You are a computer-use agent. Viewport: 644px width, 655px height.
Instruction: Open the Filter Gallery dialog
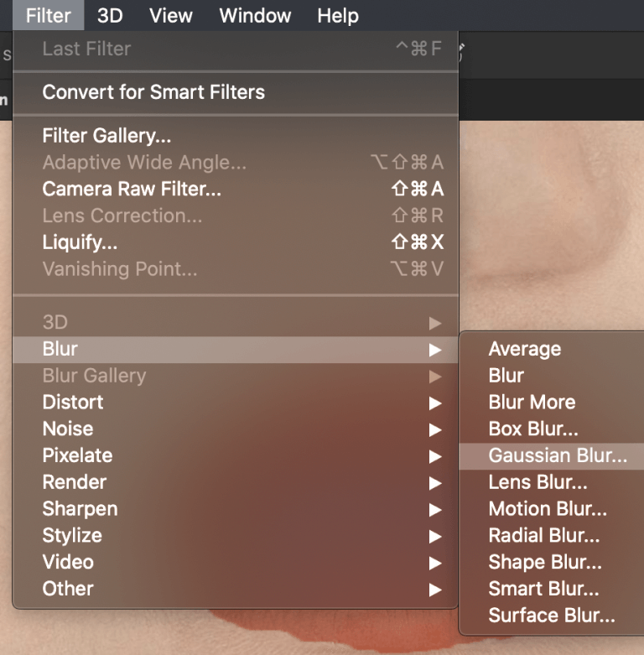106,136
